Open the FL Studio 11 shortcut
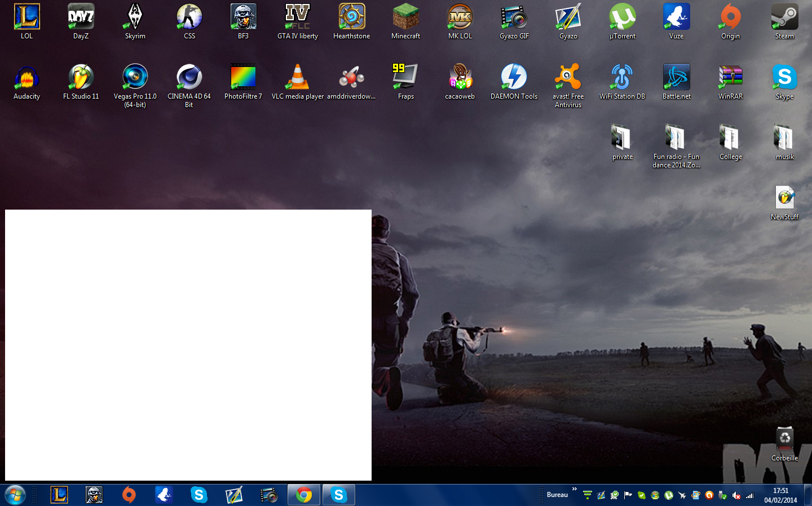Viewport: 812px width, 506px height. (x=81, y=82)
